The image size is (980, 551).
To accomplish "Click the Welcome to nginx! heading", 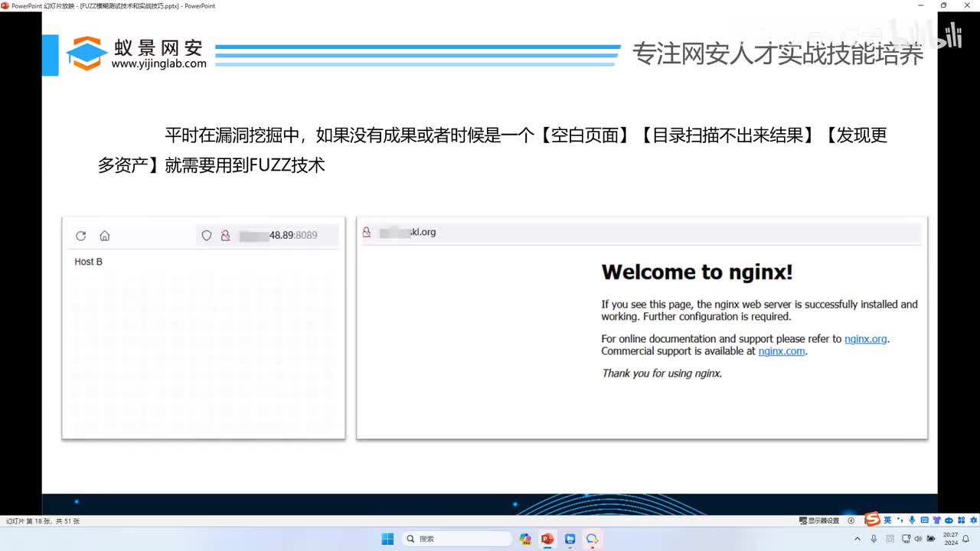I will [x=697, y=272].
